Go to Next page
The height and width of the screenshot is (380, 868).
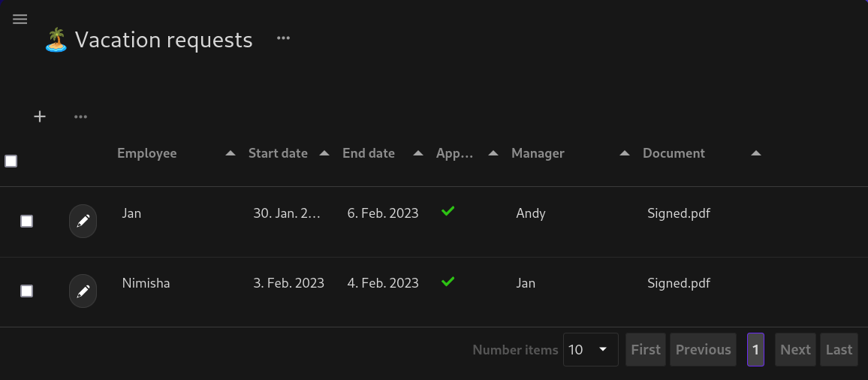point(794,349)
